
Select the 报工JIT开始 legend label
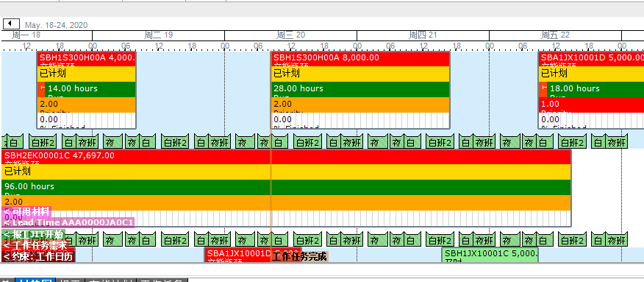tap(33, 234)
